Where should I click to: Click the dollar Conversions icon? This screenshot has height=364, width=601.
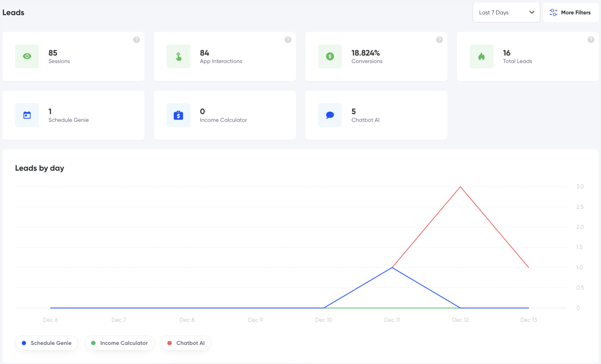[x=330, y=56]
